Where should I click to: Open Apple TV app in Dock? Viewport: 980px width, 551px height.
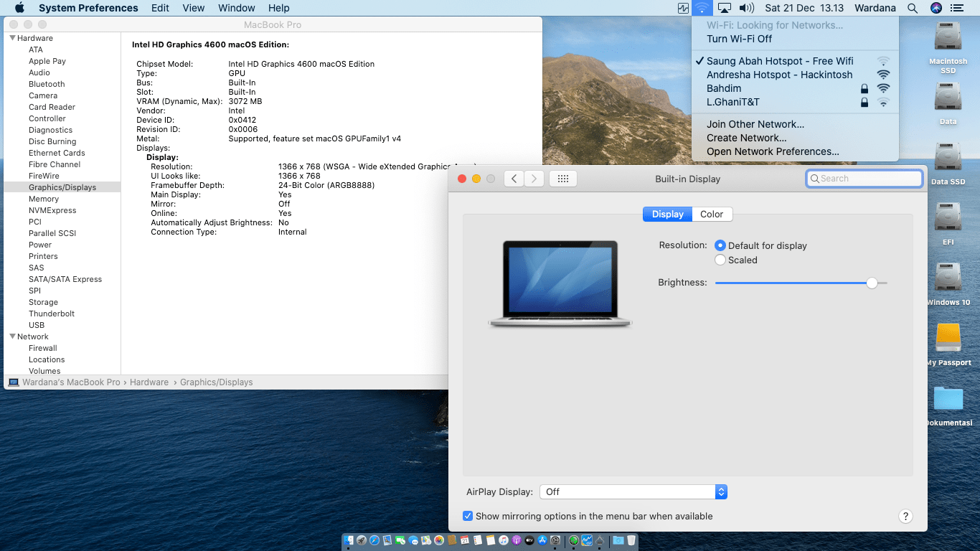click(x=529, y=540)
